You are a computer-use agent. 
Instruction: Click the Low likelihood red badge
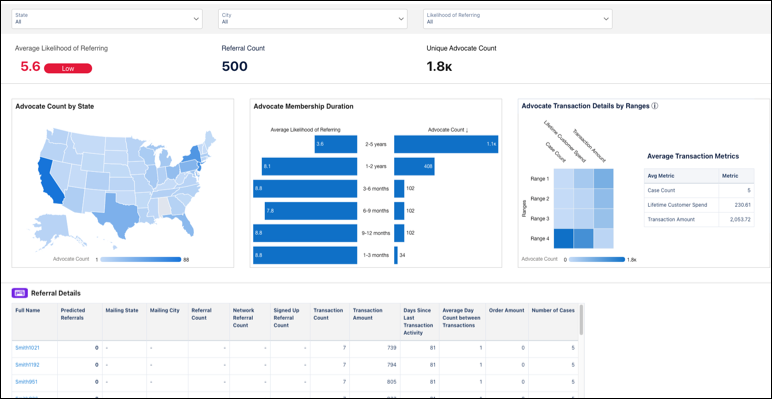coord(68,68)
